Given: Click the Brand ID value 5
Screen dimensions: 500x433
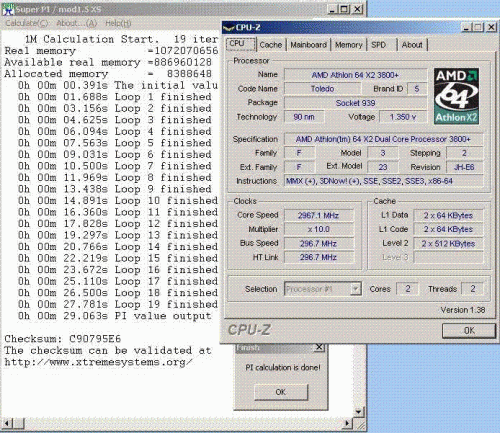Looking at the screenshot, I should [x=417, y=89].
